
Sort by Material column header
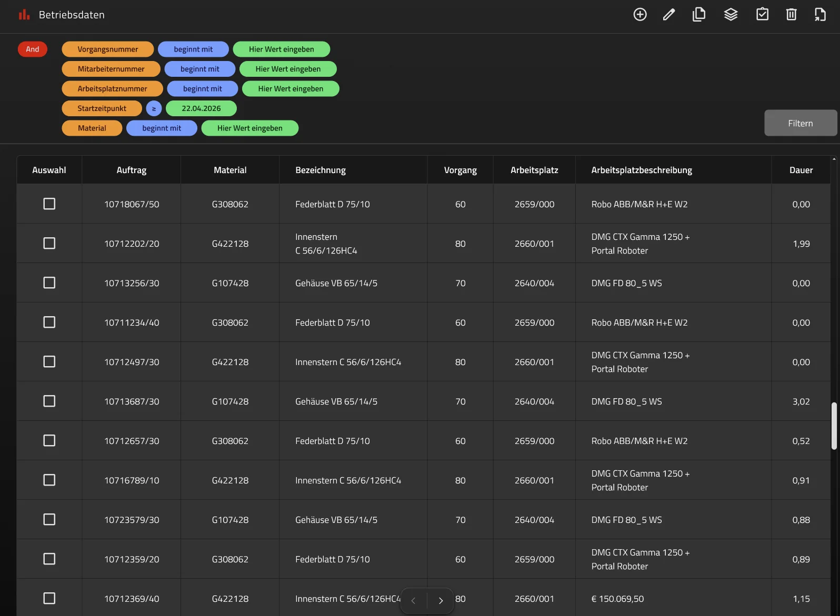click(x=230, y=170)
